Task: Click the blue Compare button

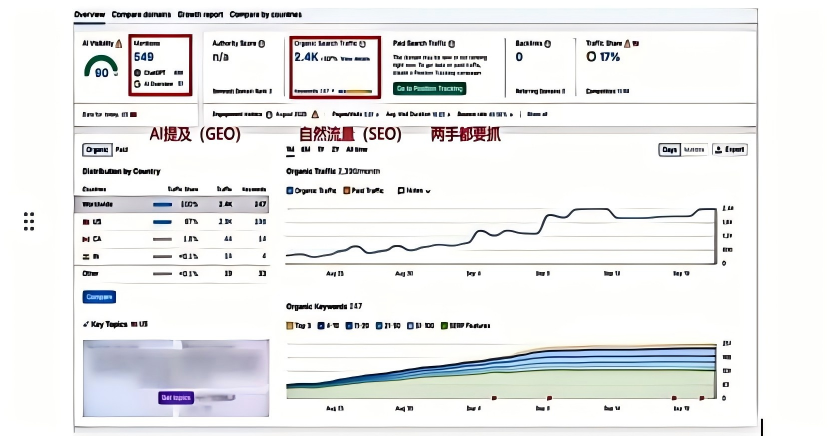Action: point(99,297)
